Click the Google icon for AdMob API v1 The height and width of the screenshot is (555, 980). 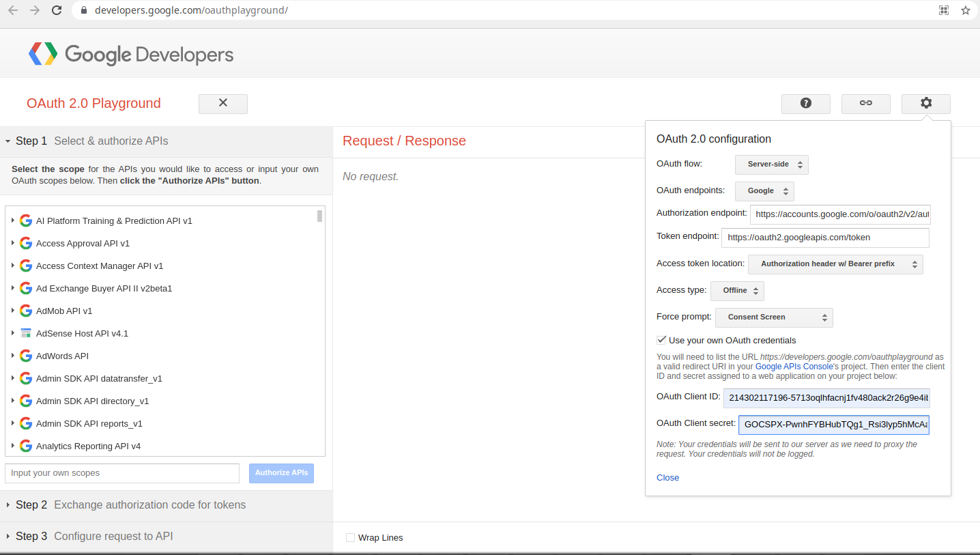[26, 311]
